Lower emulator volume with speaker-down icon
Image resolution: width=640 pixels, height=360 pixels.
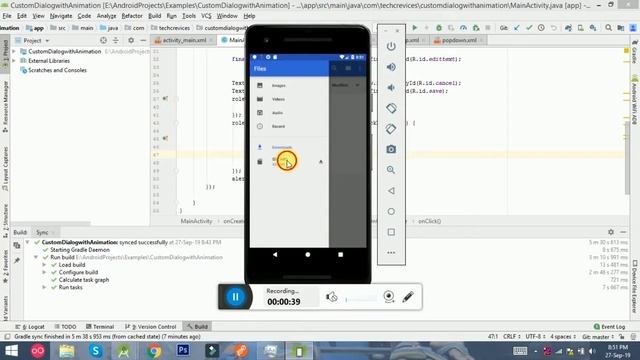pyautogui.click(x=391, y=88)
